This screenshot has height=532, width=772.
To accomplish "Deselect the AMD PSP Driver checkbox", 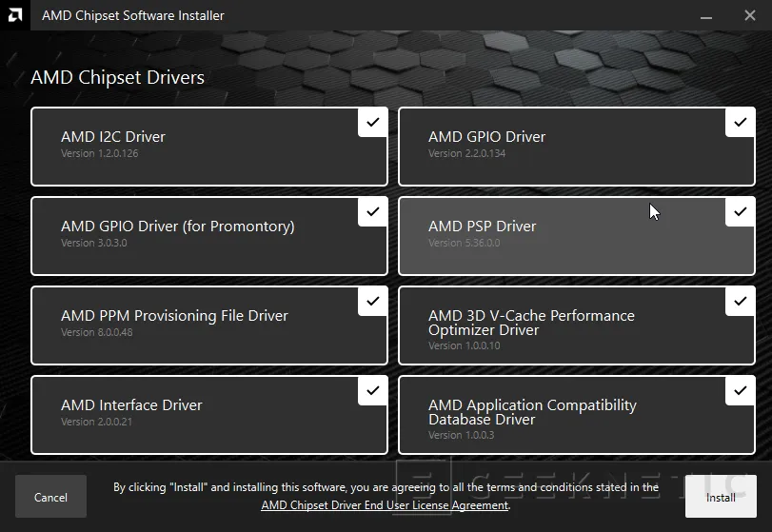I will tap(740, 211).
